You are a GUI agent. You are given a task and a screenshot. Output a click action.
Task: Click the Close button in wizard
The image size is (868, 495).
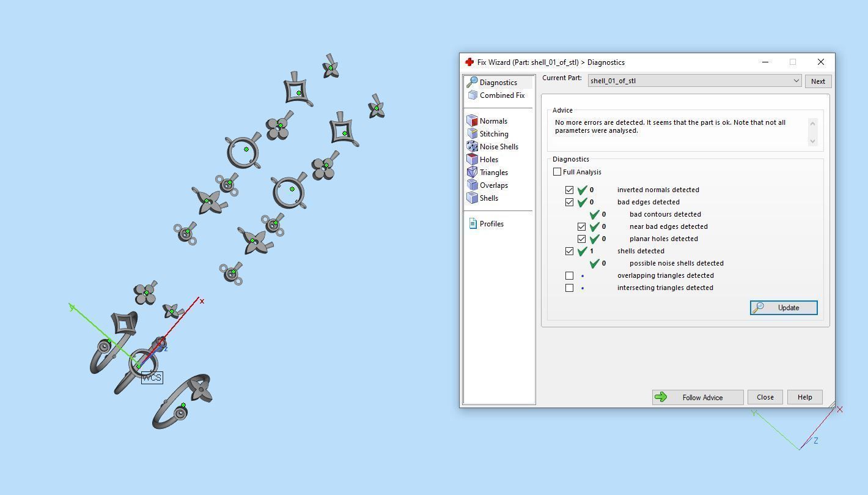coord(765,398)
